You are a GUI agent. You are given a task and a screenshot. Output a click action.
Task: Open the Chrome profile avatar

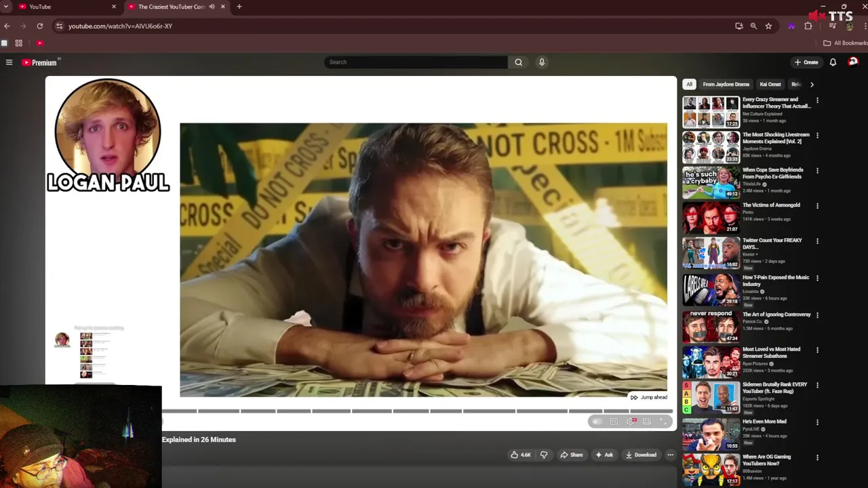[850, 26]
